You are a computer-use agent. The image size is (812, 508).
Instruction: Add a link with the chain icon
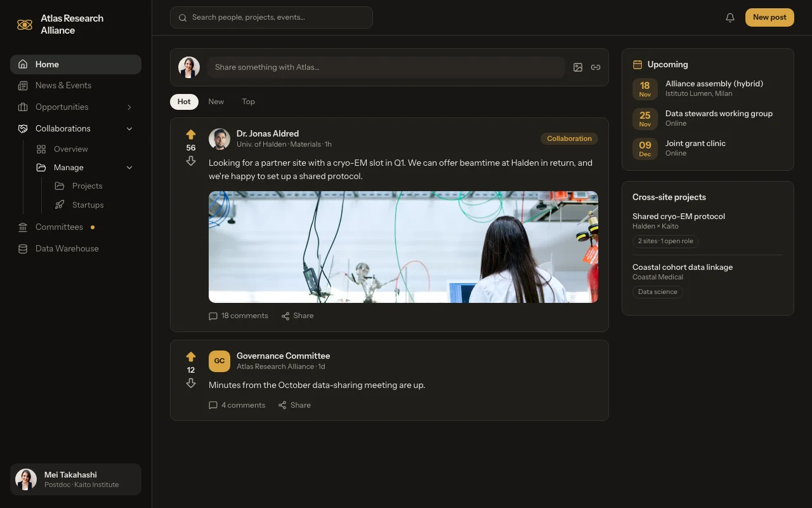click(596, 67)
